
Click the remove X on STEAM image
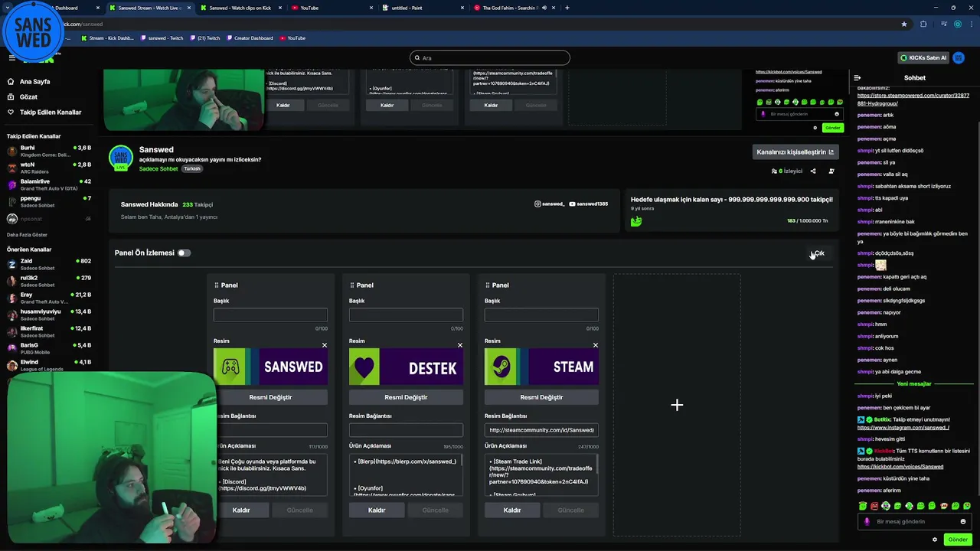point(596,345)
